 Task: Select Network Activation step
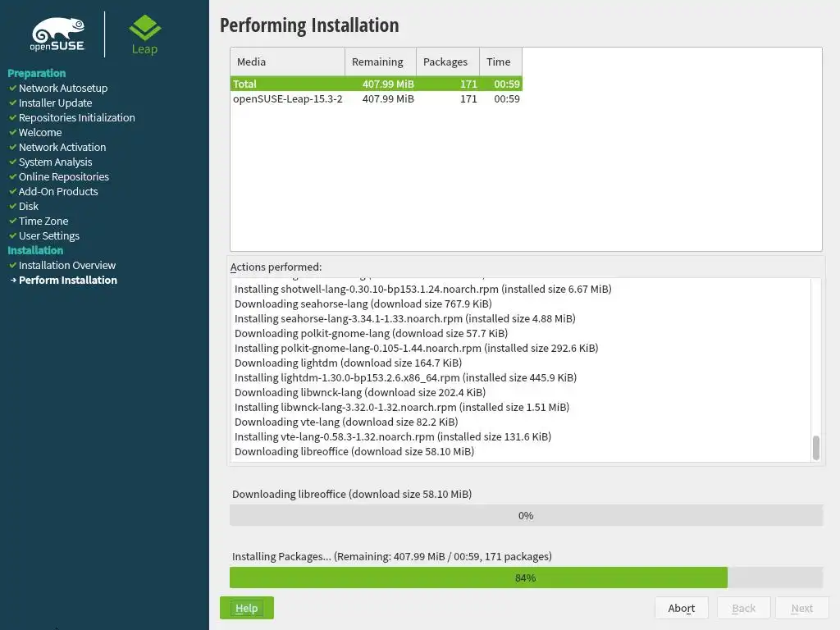(x=62, y=148)
